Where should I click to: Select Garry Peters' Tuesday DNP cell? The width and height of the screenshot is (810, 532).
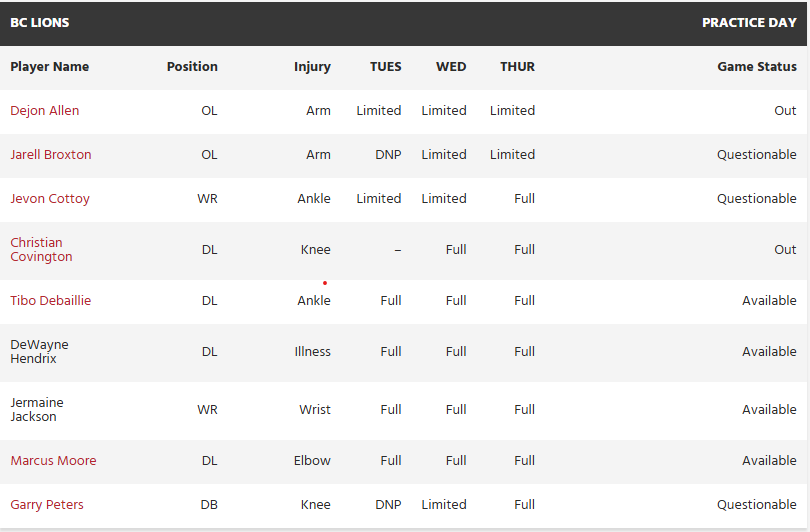point(388,505)
